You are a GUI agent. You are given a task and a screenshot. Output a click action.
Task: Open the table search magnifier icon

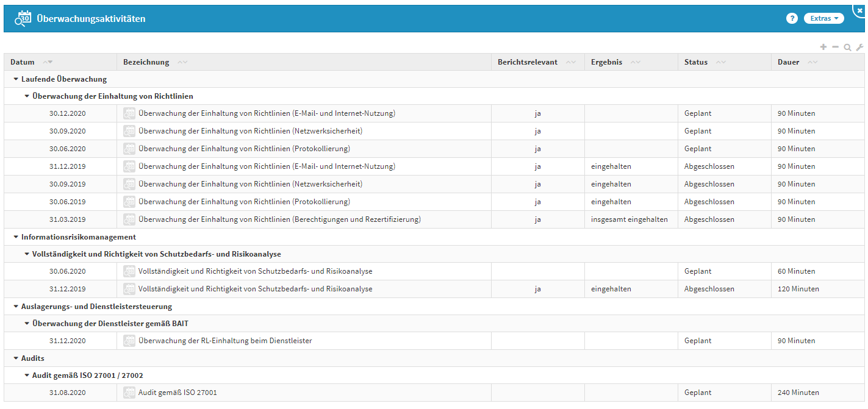coord(847,47)
